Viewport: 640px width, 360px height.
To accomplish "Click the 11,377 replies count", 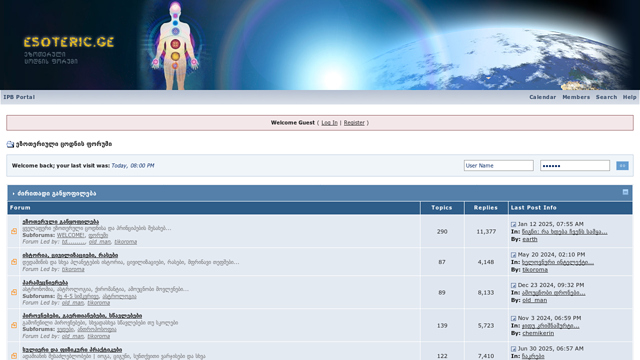I will 486,231.
